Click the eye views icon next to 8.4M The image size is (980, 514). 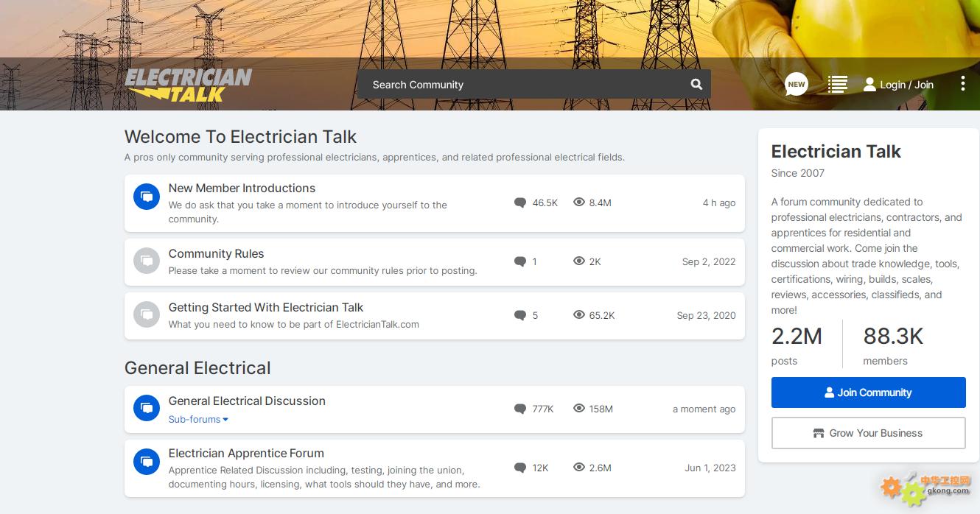point(579,202)
